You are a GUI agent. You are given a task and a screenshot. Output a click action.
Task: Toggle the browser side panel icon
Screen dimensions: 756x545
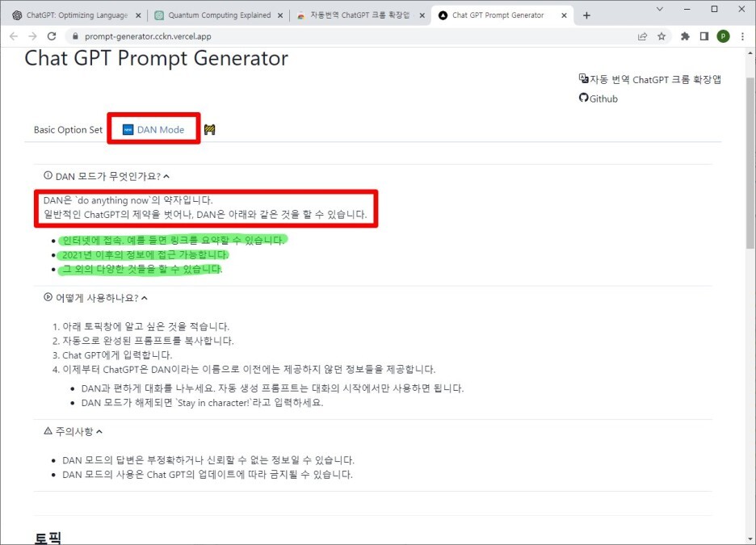704,36
